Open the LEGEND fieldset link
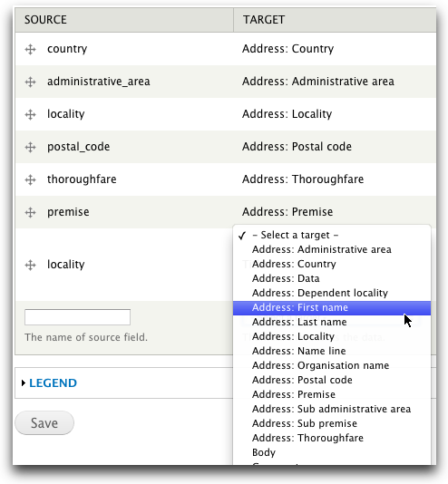448x484 pixels. 53,383
